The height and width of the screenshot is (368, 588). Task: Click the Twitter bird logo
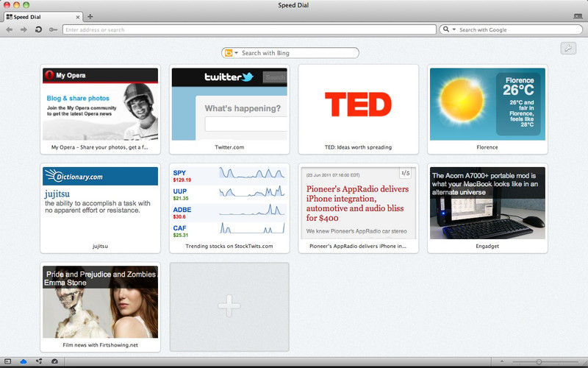tap(248, 77)
